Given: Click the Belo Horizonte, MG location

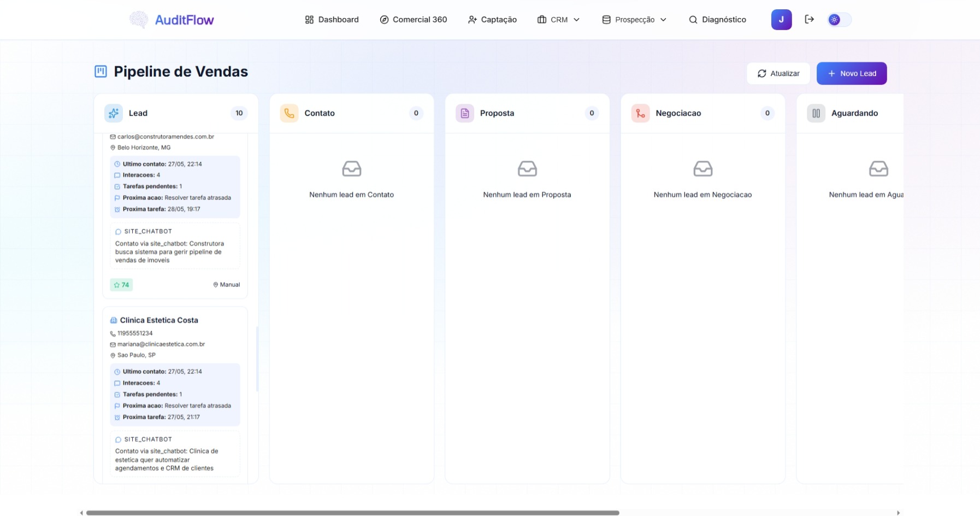Looking at the screenshot, I should click(144, 148).
